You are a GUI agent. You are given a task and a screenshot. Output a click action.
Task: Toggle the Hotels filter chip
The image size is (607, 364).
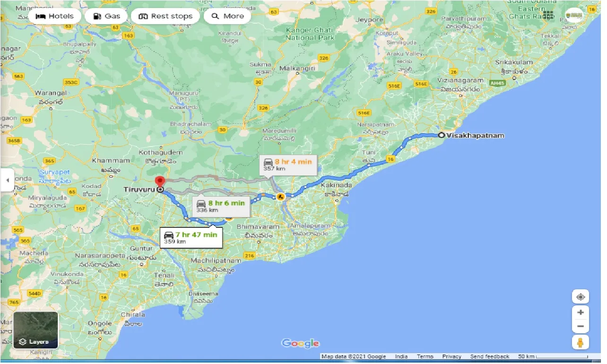point(54,16)
